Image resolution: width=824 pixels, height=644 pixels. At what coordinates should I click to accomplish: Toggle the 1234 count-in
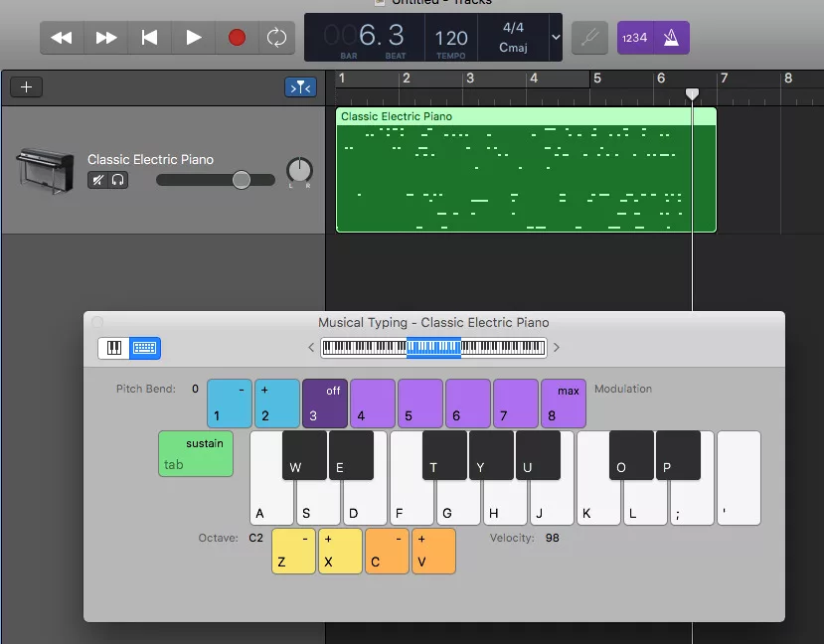[x=635, y=37]
